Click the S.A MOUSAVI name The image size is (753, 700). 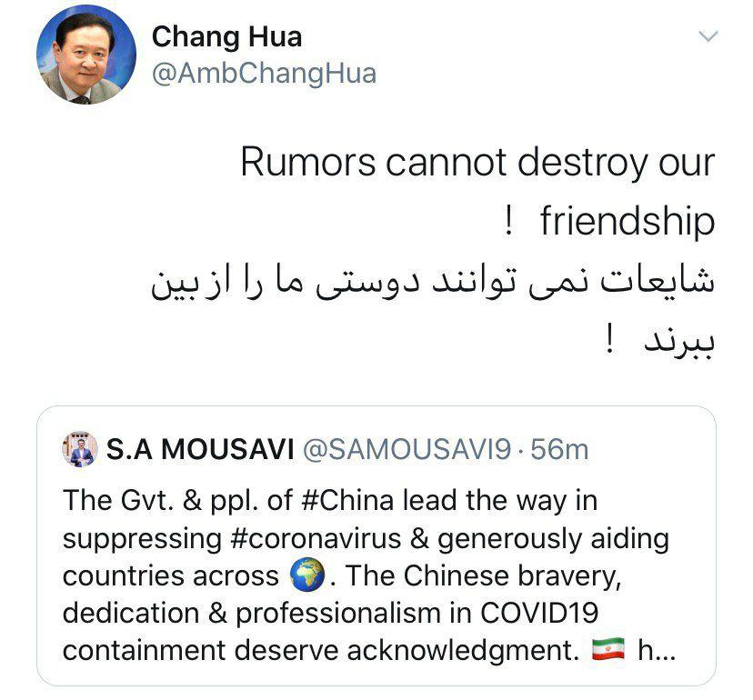click(200, 450)
